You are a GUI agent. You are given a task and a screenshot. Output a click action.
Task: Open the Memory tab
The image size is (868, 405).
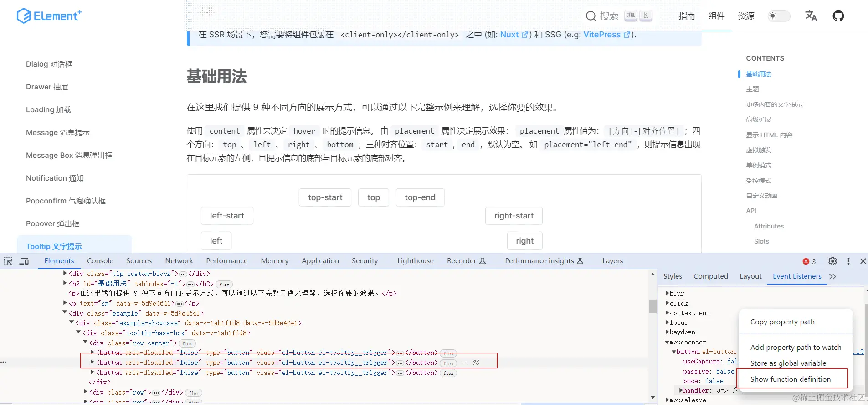click(275, 261)
